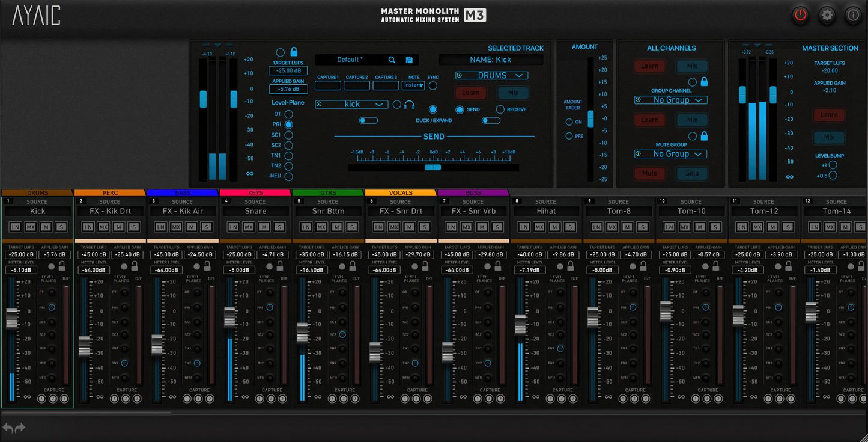Click the preset search magnifier icon
Viewport: 868px width, 442px height.
(392, 60)
